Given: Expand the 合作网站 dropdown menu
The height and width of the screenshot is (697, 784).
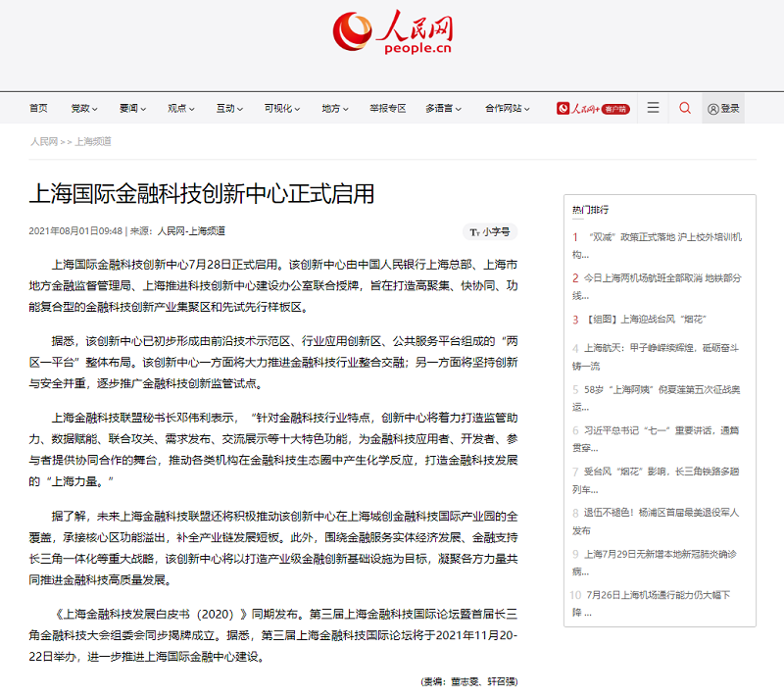Looking at the screenshot, I should [x=507, y=109].
